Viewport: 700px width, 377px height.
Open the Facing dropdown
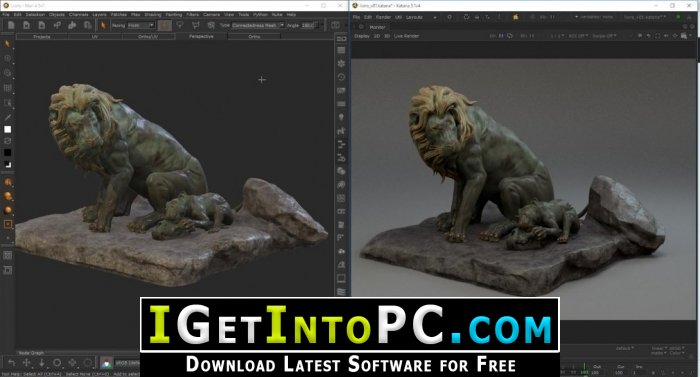[141, 25]
